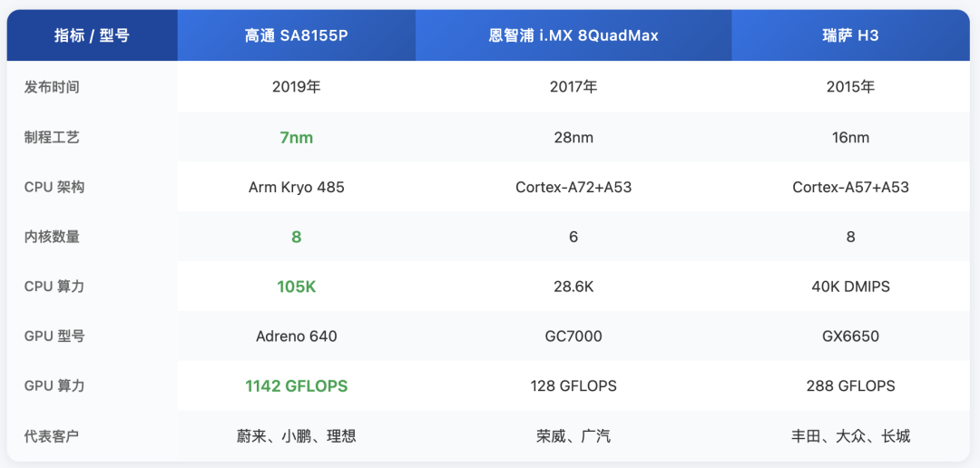Select the green 1142 GFLOPS value
The width and height of the screenshot is (980, 468).
coord(296,385)
